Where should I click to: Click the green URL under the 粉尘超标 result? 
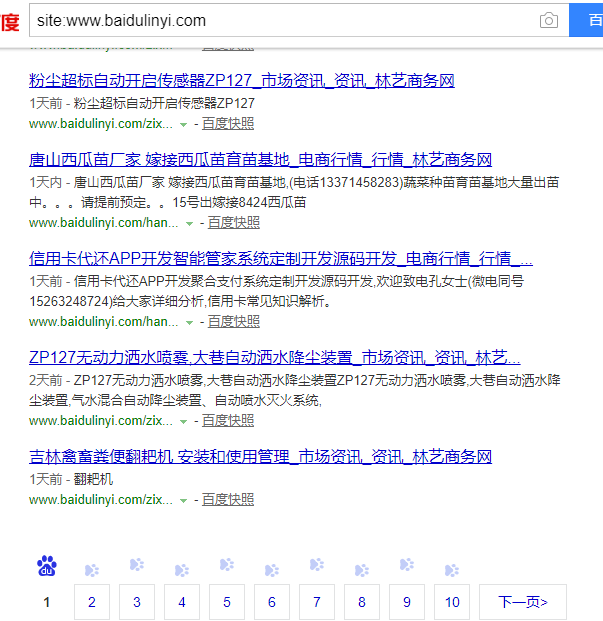[101, 124]
